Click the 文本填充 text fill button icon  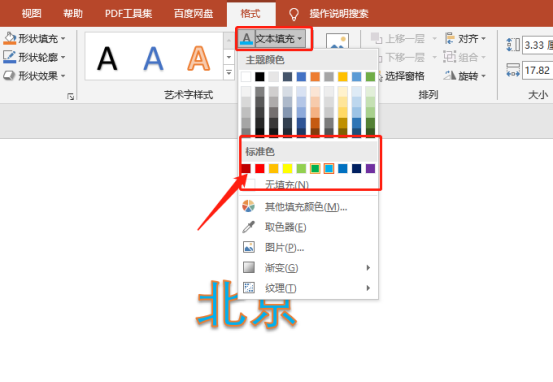(246, 38)
